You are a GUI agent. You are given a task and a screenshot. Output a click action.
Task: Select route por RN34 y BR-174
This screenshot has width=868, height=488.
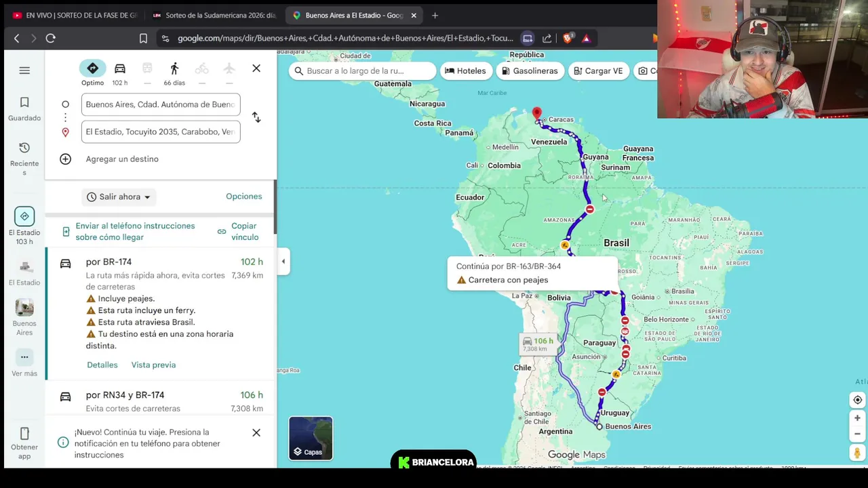(161, 401)
